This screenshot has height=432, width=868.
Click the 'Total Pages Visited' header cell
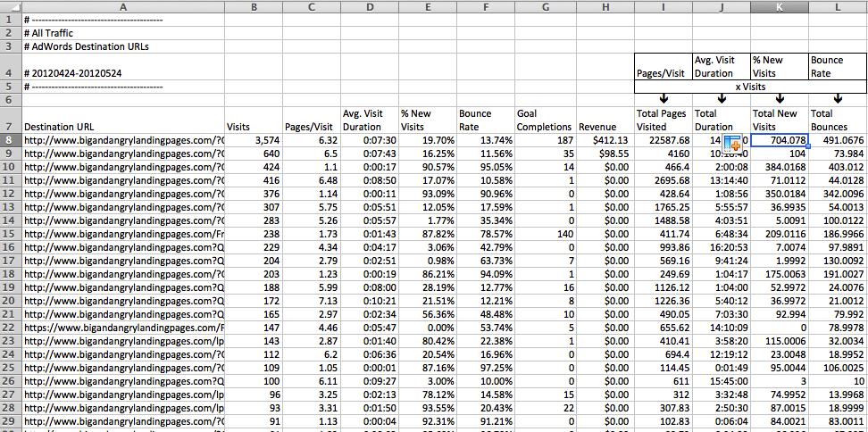click(x=664, y=120)
